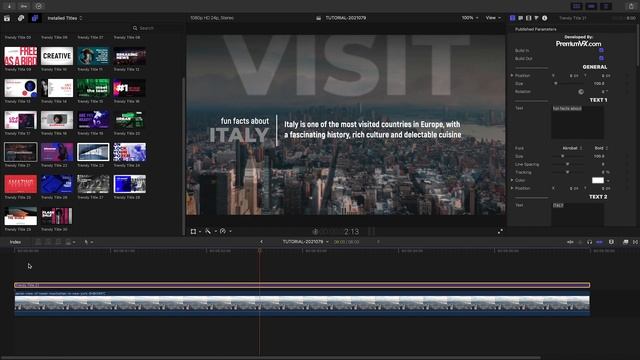Expand the Text 1 Position disclosure triangle
The image size is (640, 360).
(x=512, y=188)
